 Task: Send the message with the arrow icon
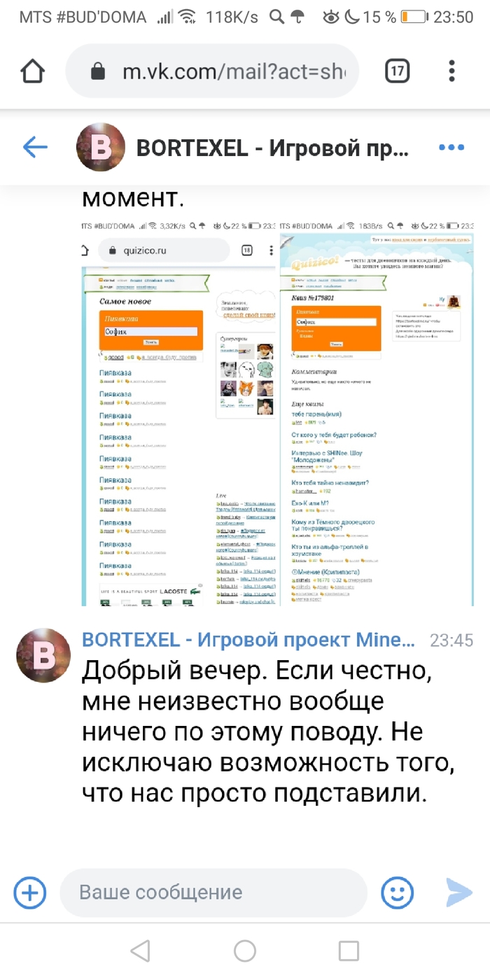click(x=459, y=893)
